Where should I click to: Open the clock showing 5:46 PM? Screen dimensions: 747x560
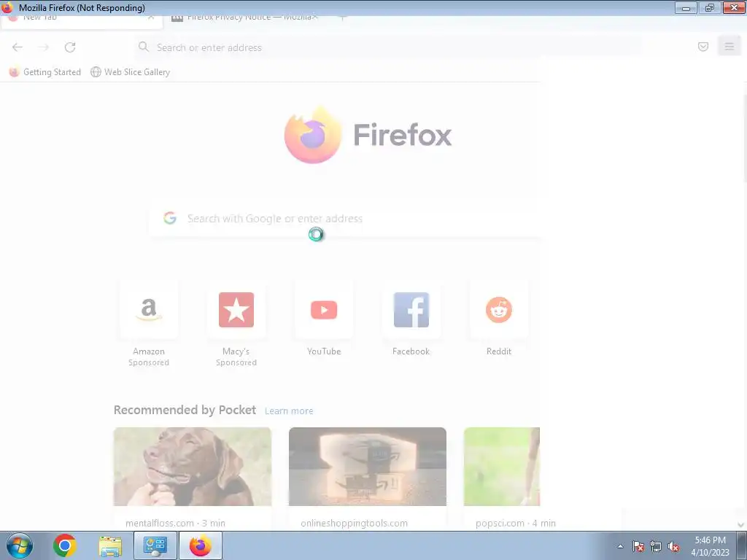click(710, 546)
